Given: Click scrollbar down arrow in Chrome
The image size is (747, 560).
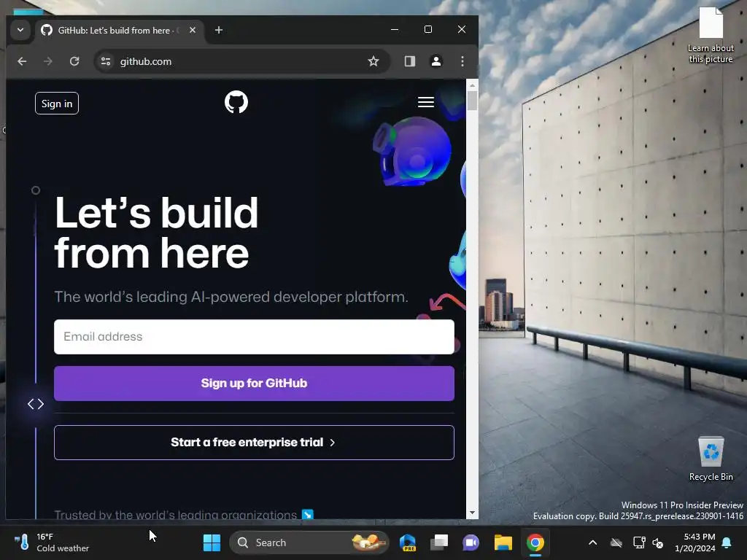Looking at the screenshot, I should click(472, 513).
